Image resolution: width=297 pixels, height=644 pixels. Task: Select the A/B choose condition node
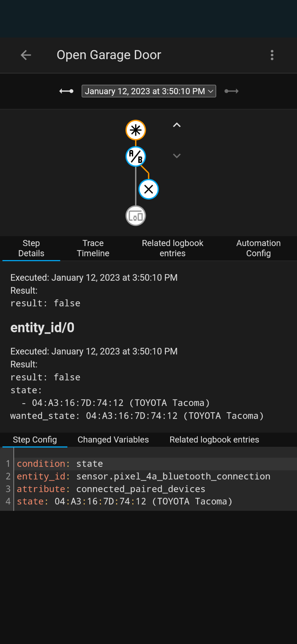135,156
